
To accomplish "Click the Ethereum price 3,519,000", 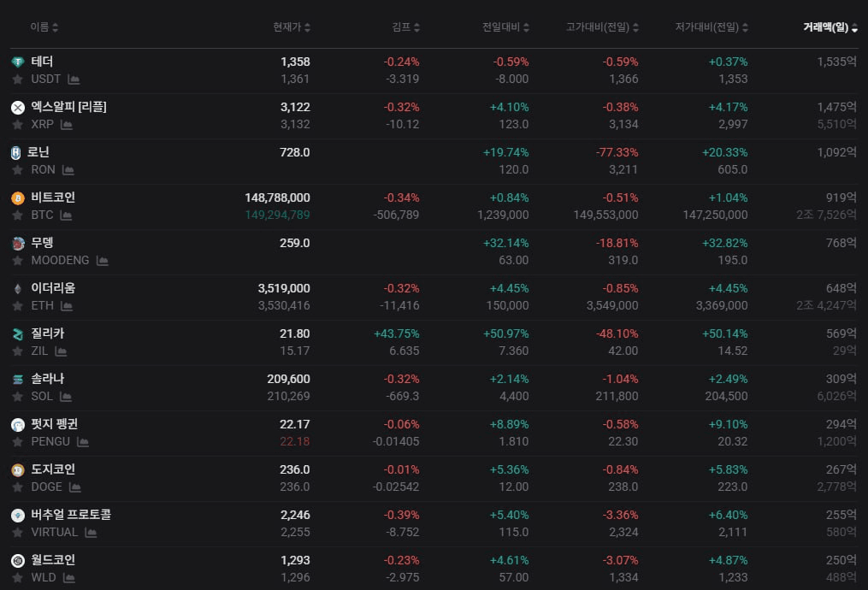I will pos(284,289).
